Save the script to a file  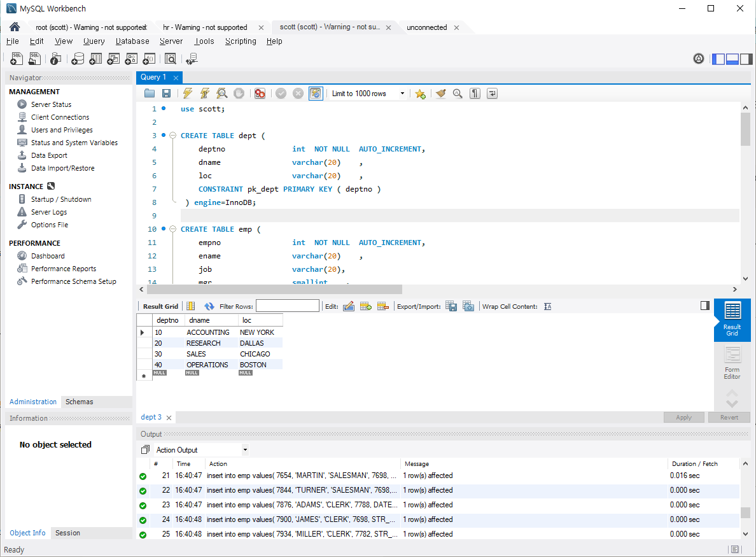click(166, 94)
